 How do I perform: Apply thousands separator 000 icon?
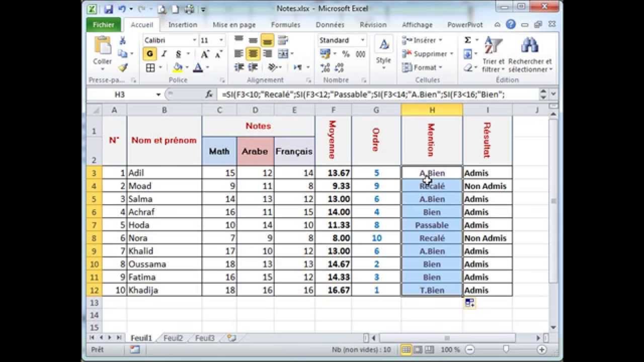[x=360, y=54]
